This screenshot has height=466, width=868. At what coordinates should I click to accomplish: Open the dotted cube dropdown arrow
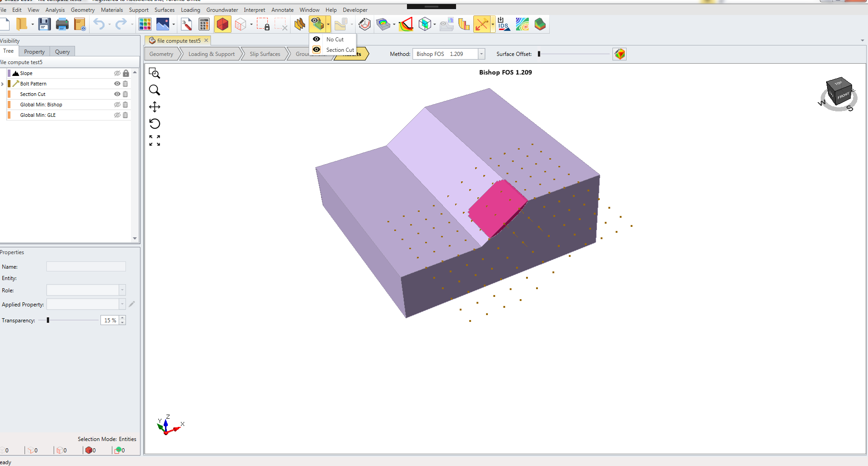coord(251,25)
